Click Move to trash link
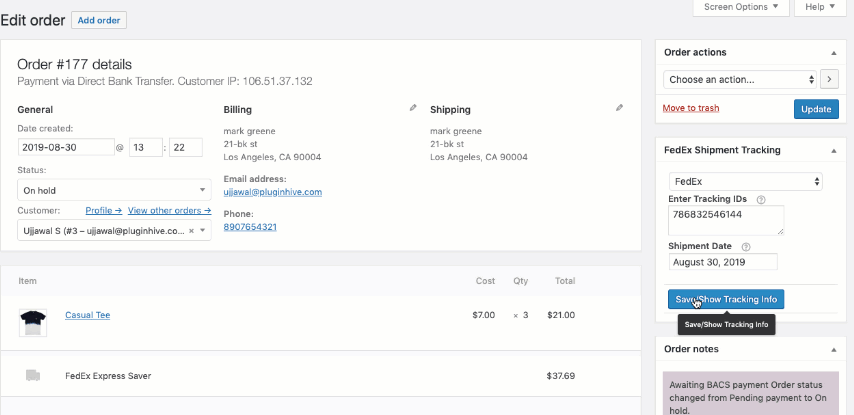 pyautogui.click(x=691, y=108)
